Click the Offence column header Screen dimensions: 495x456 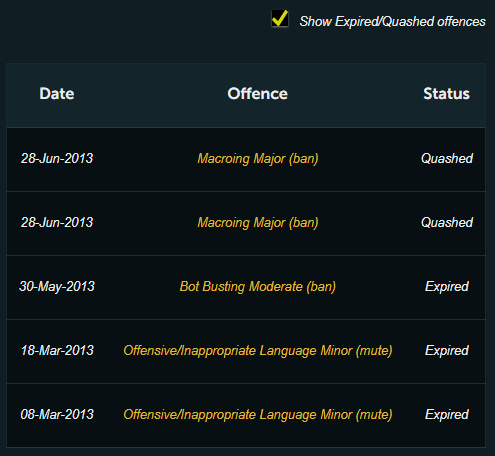(x=257, y=94)
